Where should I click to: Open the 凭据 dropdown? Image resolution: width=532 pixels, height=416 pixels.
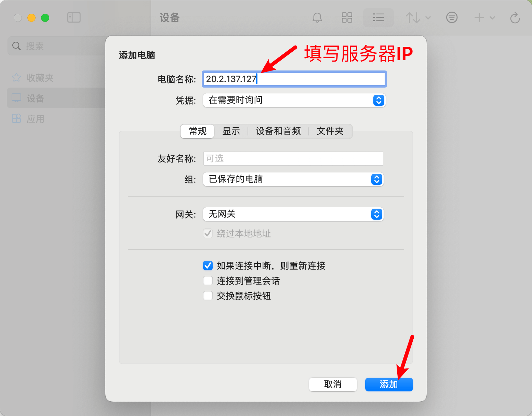click(x=294, y=100)
